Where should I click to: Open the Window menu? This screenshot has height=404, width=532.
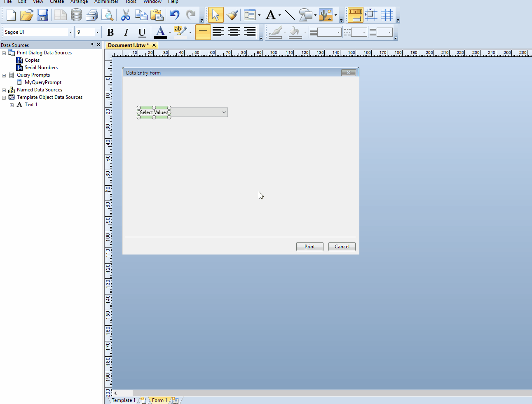click(152, 2)
